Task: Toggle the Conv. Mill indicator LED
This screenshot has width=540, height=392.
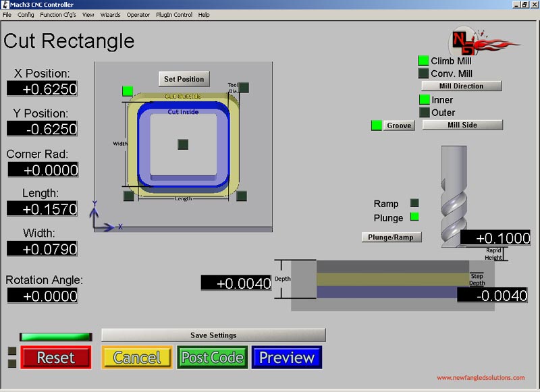Action: tap(423, 74)
